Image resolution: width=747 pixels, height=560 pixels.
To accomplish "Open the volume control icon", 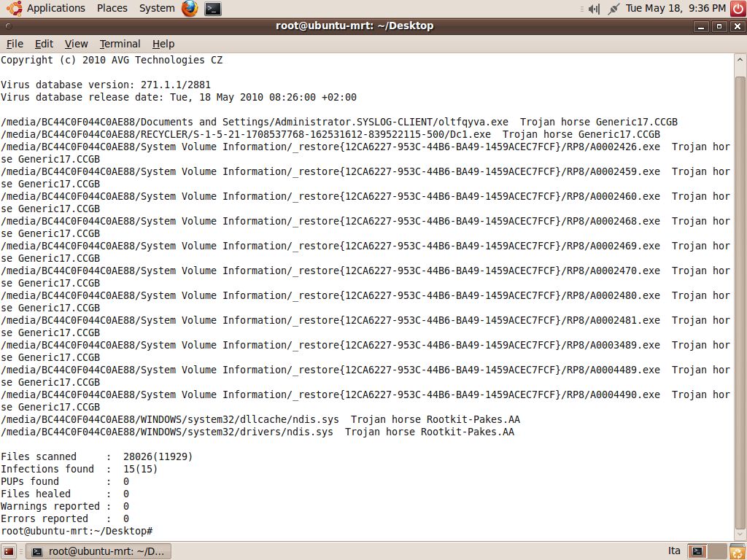I will point(594,9).
